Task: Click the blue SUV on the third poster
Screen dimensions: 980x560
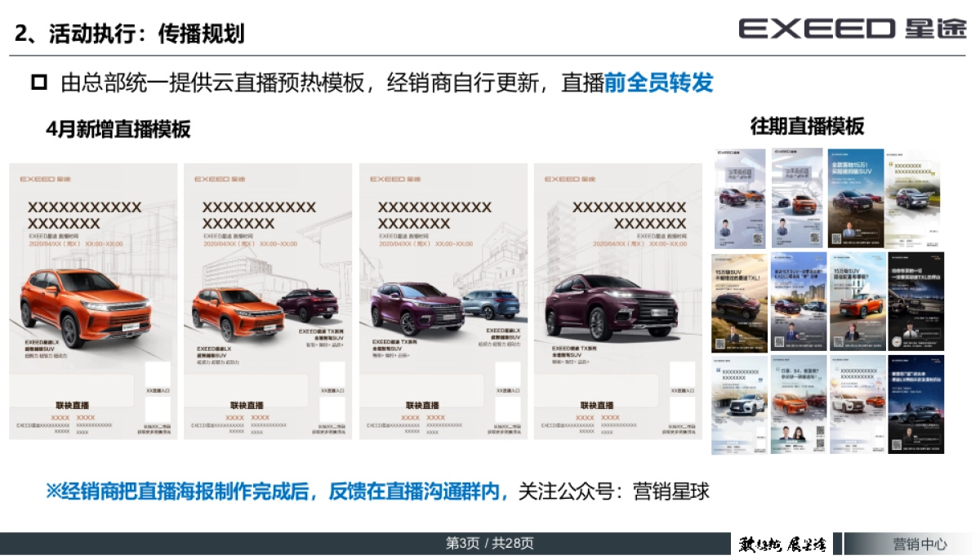Action: click(x=491, y=304)
